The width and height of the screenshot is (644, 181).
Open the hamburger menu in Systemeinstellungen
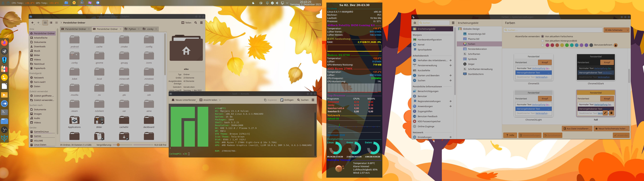tap(453, 23)
